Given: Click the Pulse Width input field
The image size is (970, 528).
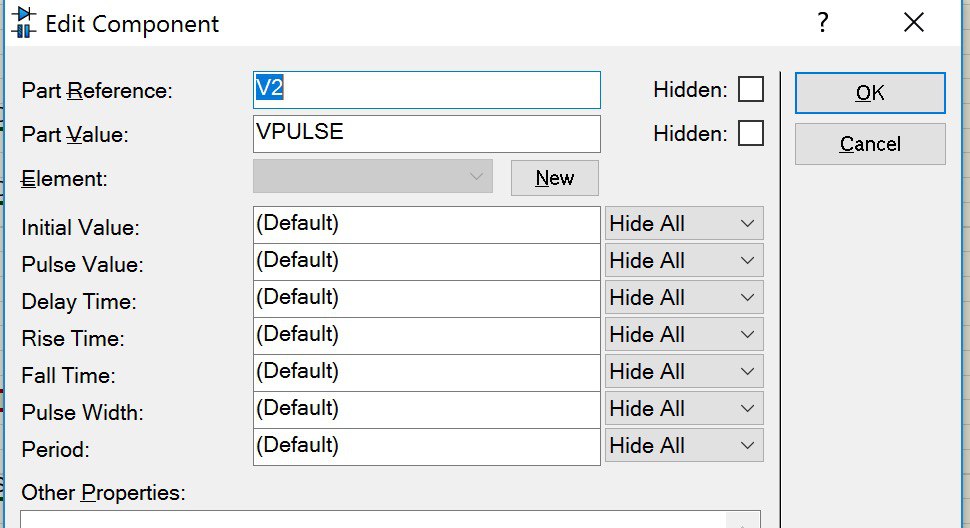Looking at the screenshot, I should (x=427, y=409).
